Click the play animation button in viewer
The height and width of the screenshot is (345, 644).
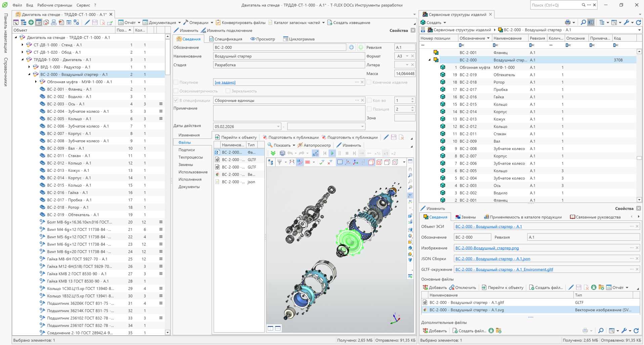point(332,153)
